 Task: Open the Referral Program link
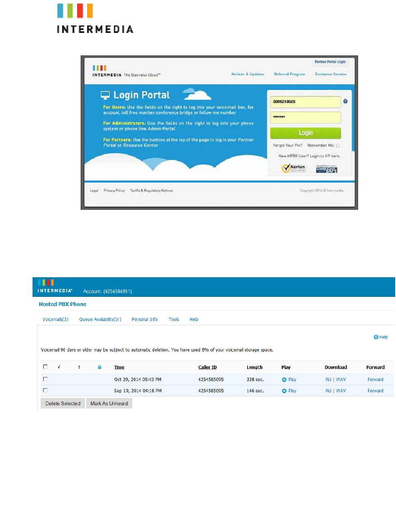(290, 74)
